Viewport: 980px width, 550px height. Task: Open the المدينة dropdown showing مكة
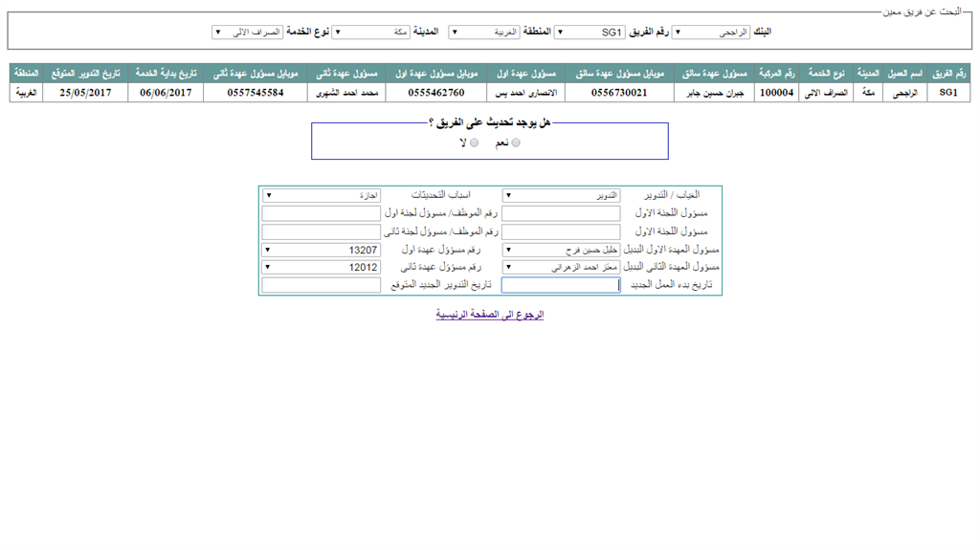pos(370,32)
